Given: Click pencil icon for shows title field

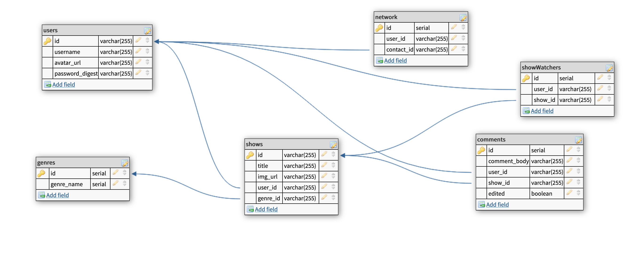Looking at the screenshot, I should click(x=324, y=165).
